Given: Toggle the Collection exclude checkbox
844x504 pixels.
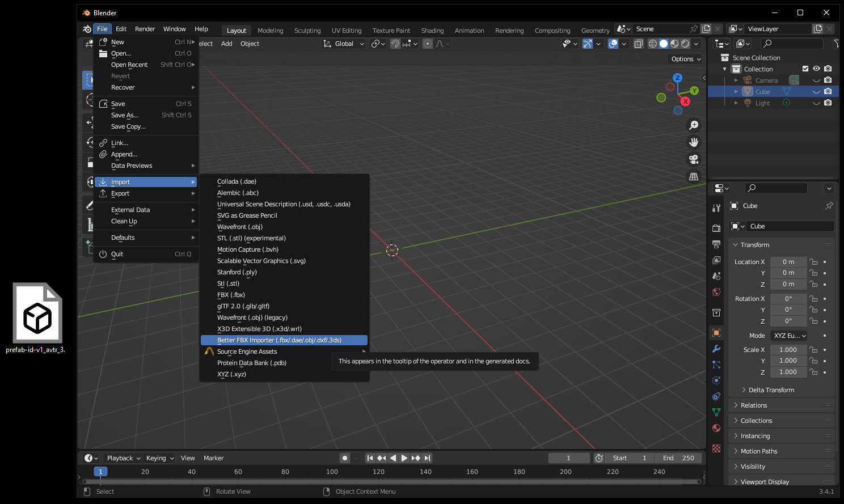Looking at the screenshot, I should [x=805, y=69].
